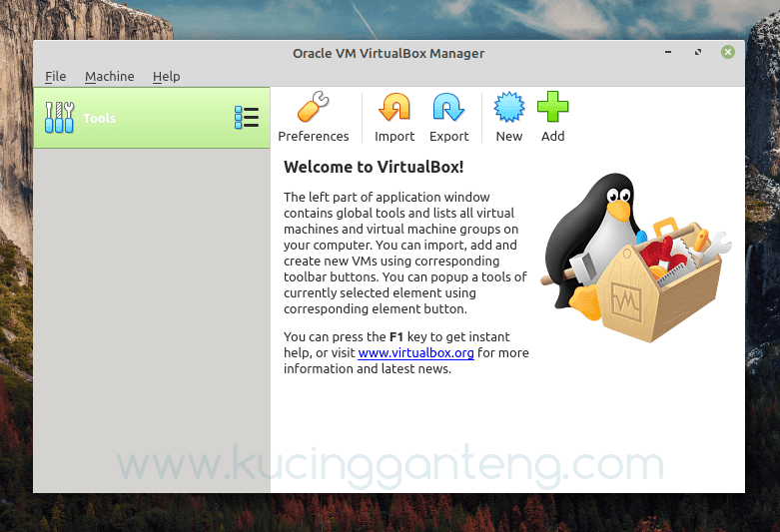Add an existing machine with green plus
This screenshot has width=780, height=532.
point(552,107)
